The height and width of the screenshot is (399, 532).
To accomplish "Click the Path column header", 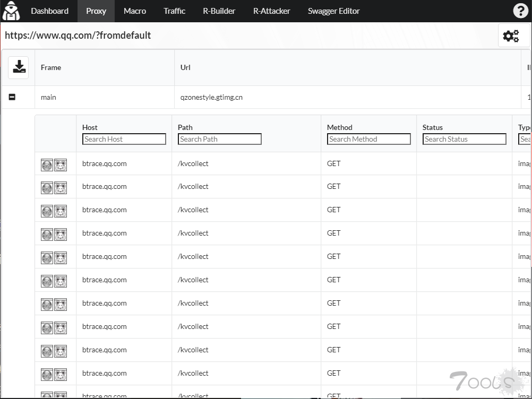I will [x=185, y=127].
